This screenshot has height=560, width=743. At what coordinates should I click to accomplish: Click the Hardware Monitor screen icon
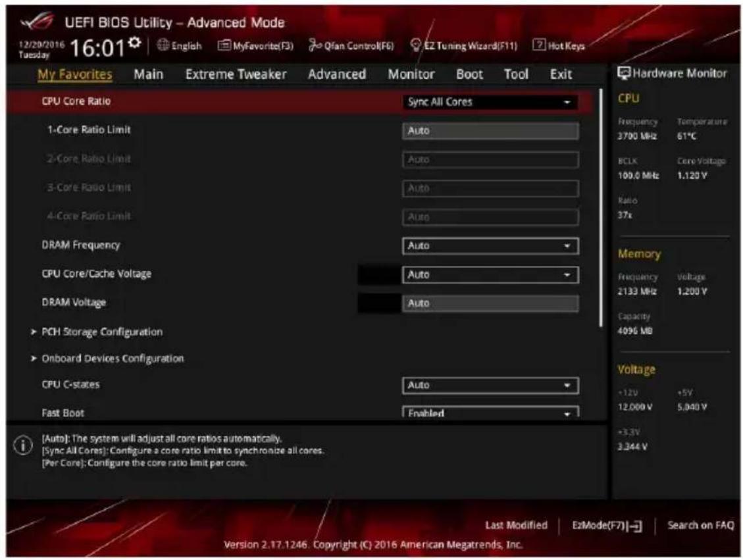[x=624, y=73]
